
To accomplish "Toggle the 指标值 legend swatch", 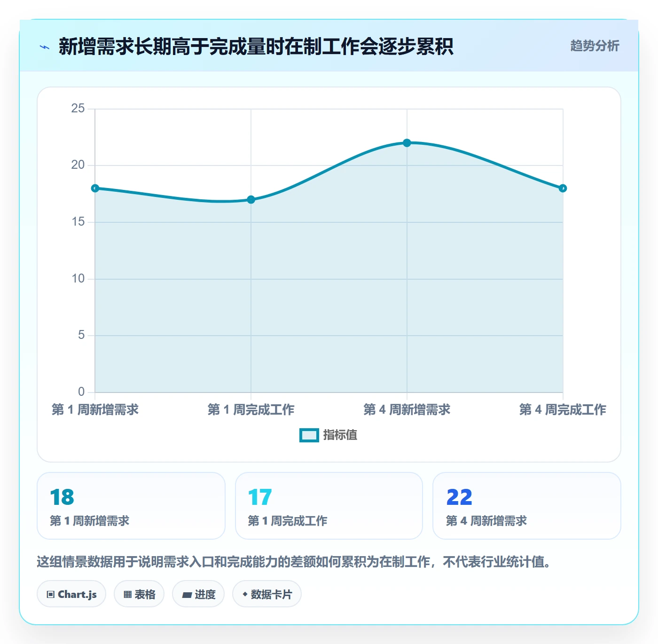I will (309, 435).
